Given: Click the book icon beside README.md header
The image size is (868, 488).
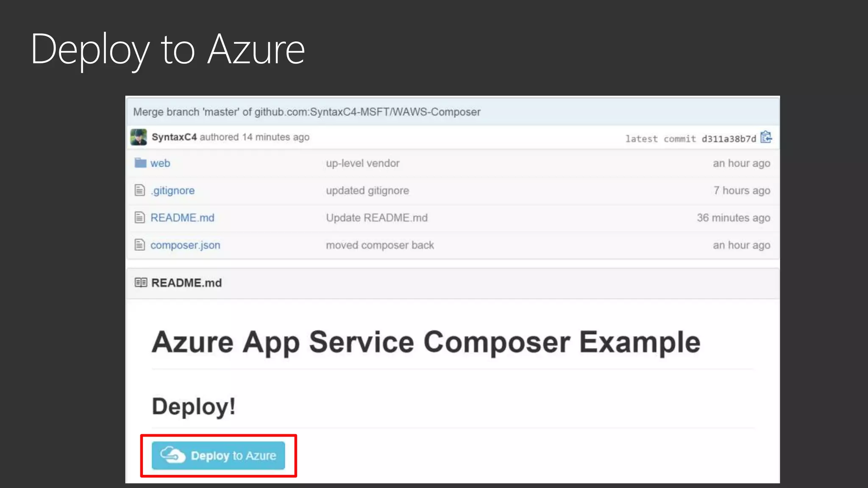Looking at the screenshot, I should point(141,283).
